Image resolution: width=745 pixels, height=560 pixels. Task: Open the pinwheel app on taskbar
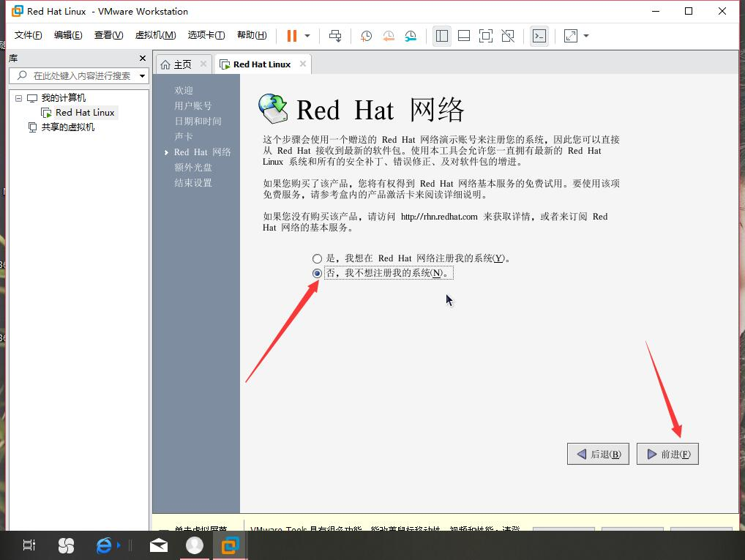click(x=66, y=545)
